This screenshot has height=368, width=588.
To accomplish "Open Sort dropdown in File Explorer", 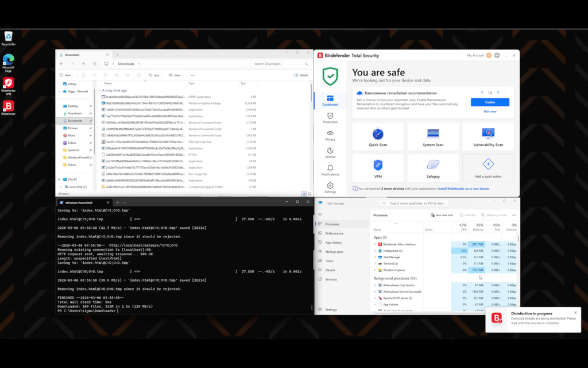I will coord(155,75).
